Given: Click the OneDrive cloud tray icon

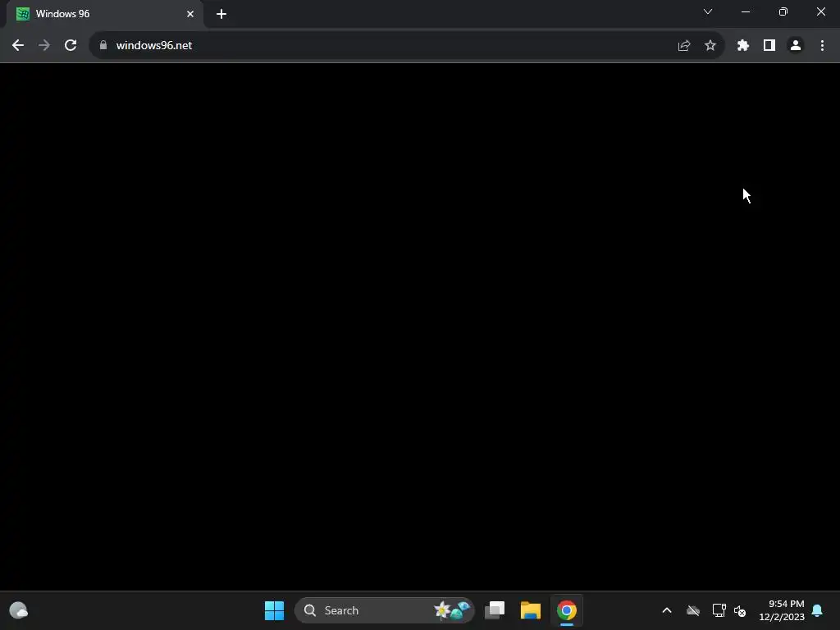Looking at the screenshot, I should tap(693, 610).
